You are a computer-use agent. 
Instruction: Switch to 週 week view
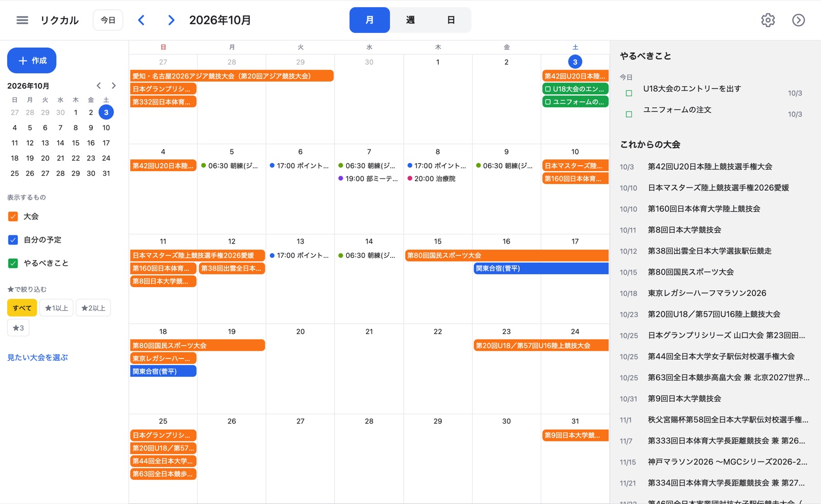411,20
